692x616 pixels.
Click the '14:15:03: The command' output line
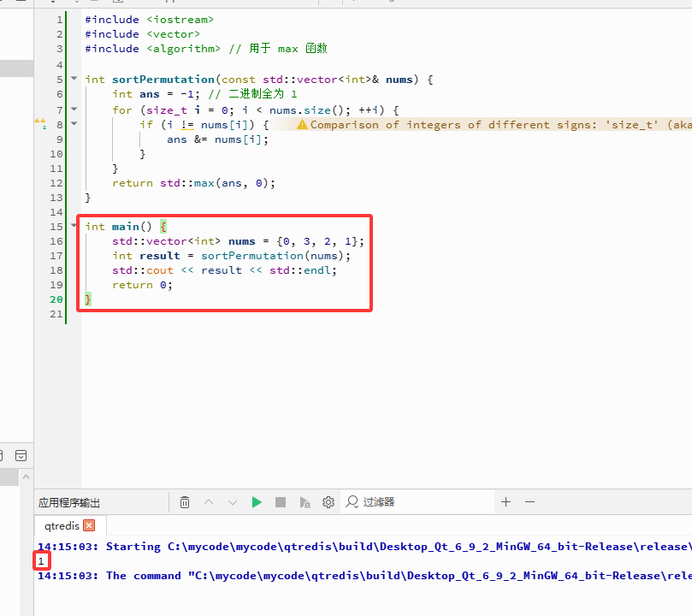pos(364,576)
